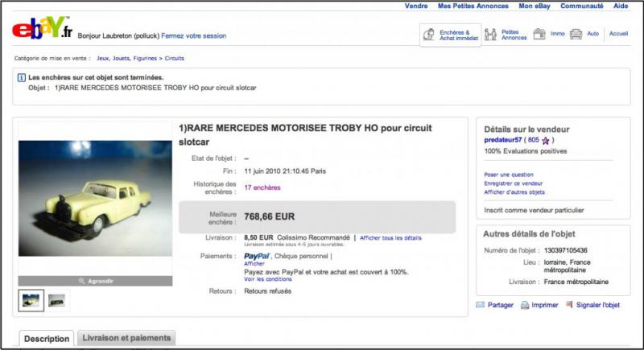
Task: Click the magnifier icon on Agrandir bar
Action: [82, 281]
